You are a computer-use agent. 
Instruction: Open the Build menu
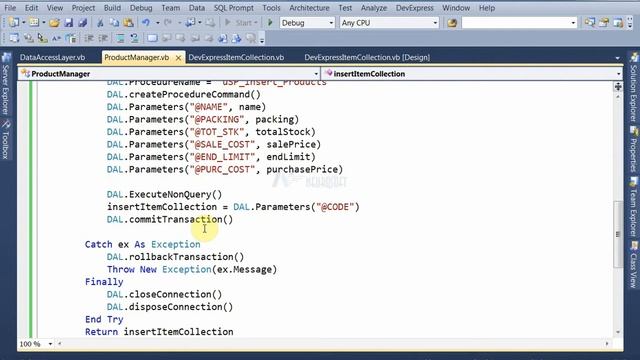[x=112, y=8]
